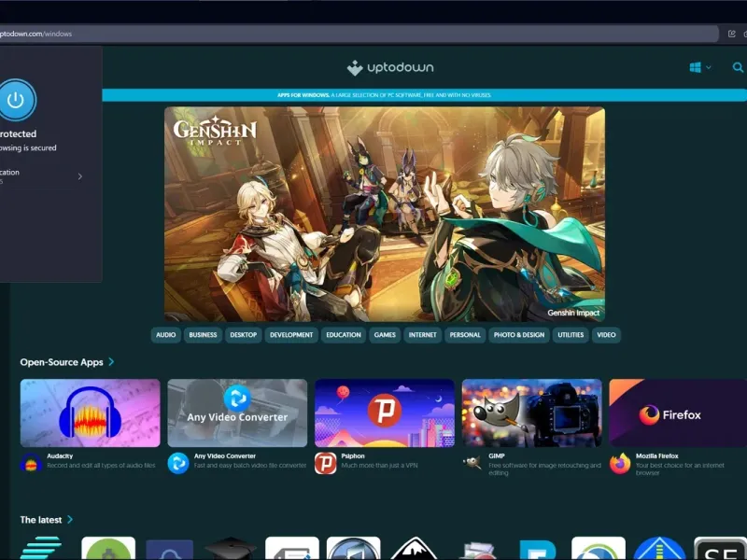The image size is (747, 560).
Task: Click the small Audacity headphone icon
Action: pyautogui.click(x=31, y=463)
